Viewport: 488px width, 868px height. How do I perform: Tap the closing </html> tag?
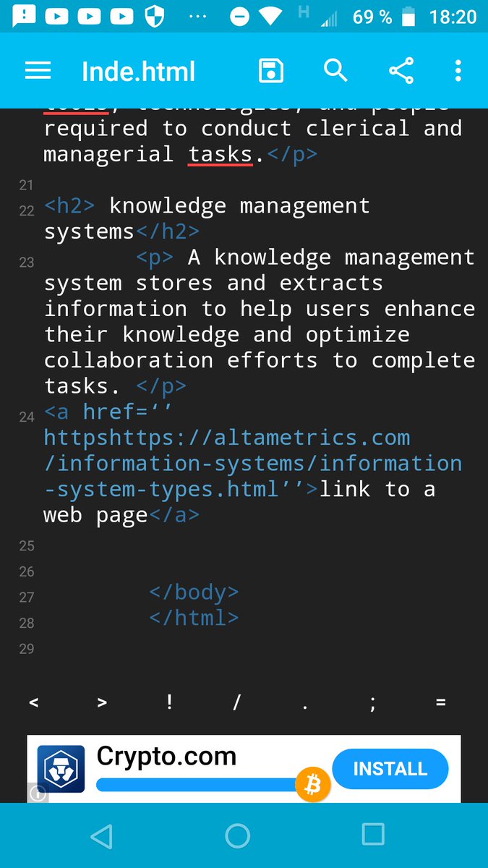(194, 618)
